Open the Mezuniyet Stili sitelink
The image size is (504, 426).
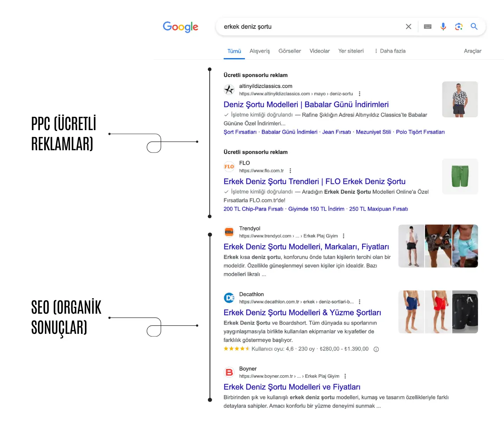373,132
